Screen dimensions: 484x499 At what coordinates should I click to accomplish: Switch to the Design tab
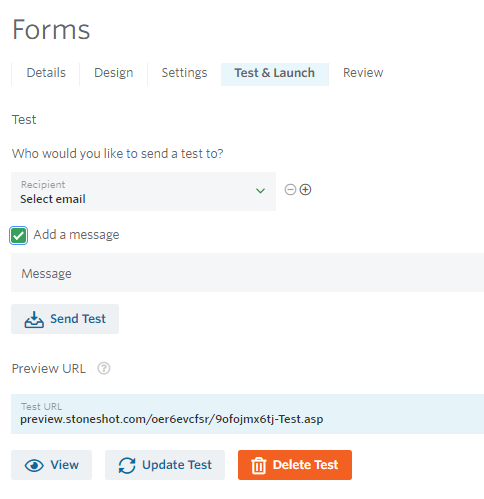pos(114,73)
